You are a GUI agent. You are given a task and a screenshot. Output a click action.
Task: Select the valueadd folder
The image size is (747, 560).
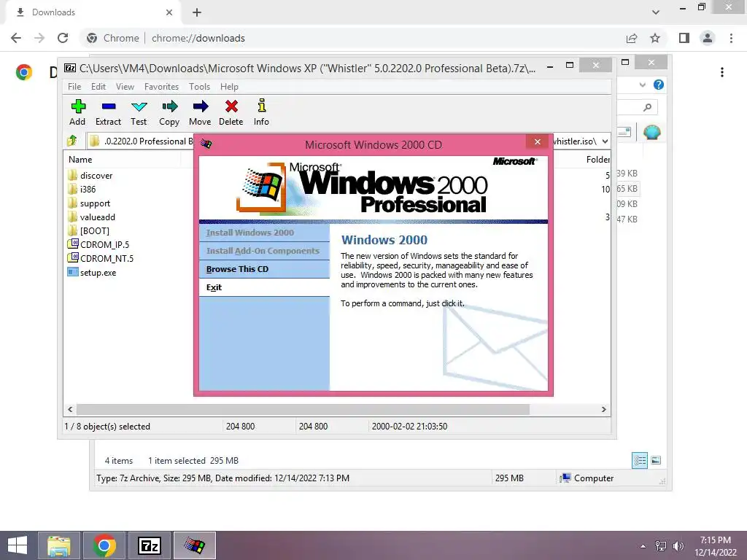point(91,217)
